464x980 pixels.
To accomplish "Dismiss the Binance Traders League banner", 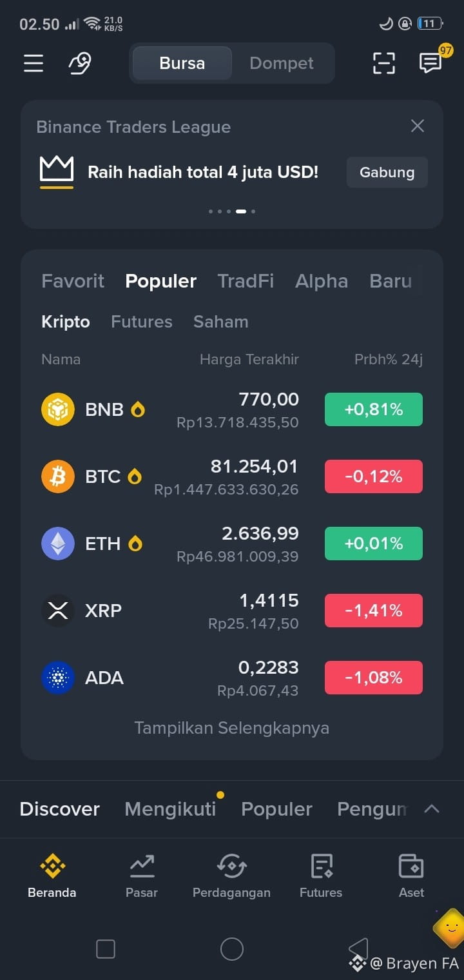I will point(418,126).
